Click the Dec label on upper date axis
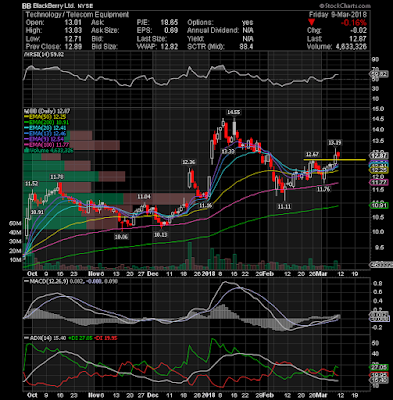 (x=153, y=274)
